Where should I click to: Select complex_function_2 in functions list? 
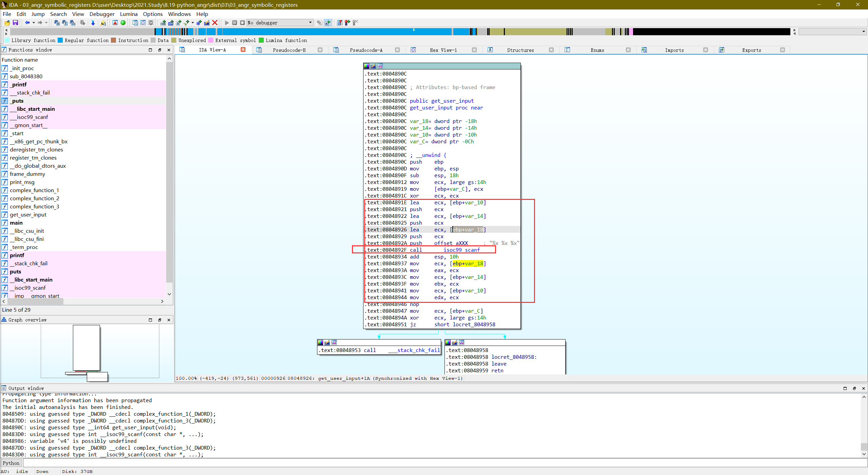click(34, 198)
